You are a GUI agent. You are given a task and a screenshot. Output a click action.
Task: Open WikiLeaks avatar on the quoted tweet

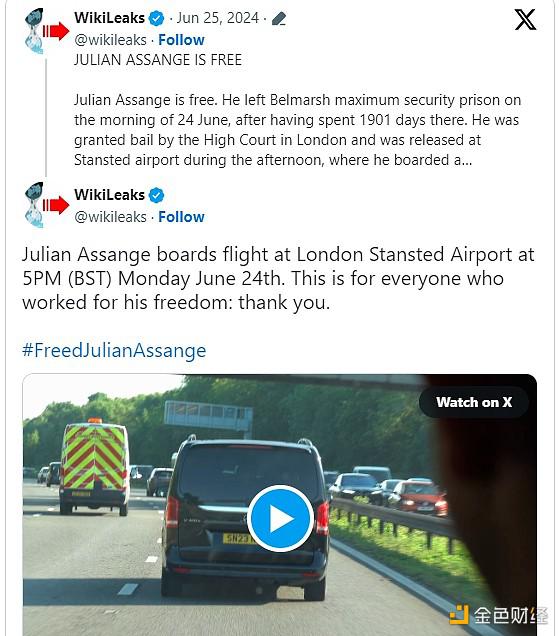click(46, 31)
